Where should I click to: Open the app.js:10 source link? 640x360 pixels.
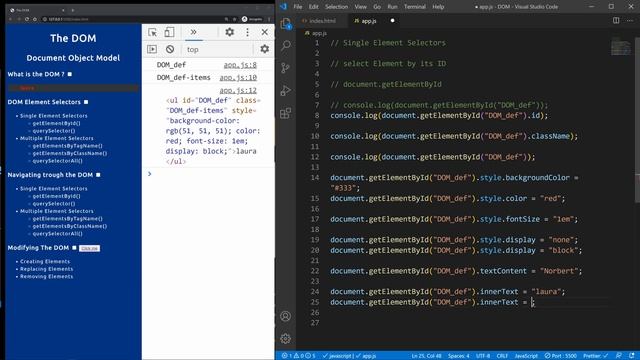coord(238,78)
